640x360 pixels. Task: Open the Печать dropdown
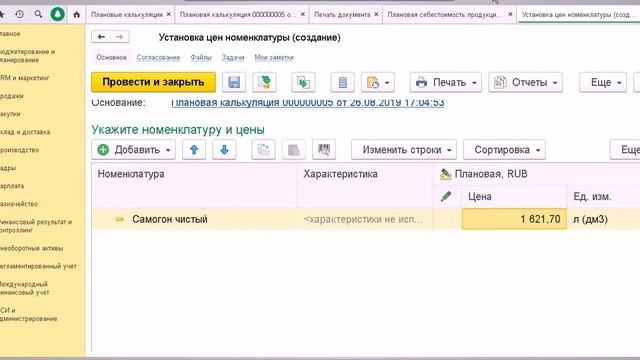pos(446,82)
